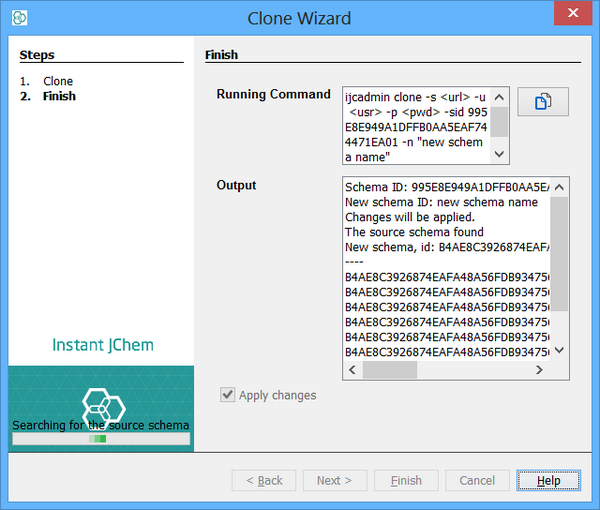
Task: Go Back to the previous step
Action: [263, 480]
